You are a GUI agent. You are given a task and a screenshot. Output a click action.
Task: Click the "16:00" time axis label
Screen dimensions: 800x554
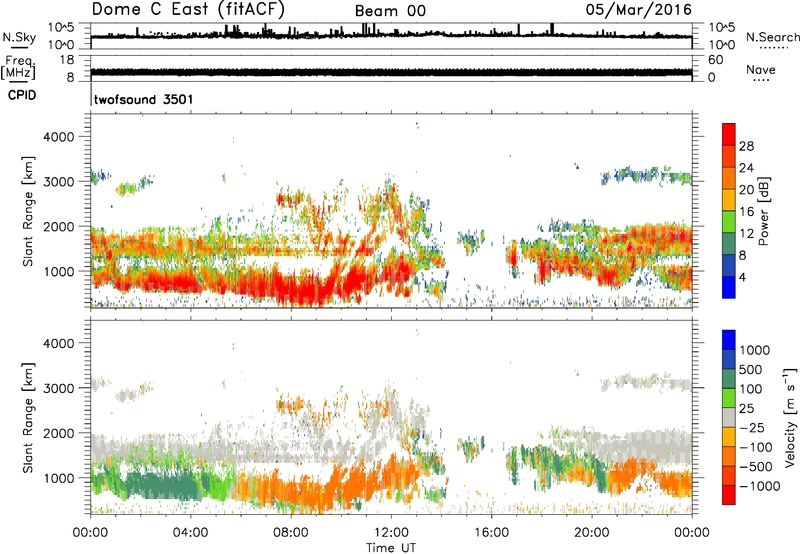(491, 533)
